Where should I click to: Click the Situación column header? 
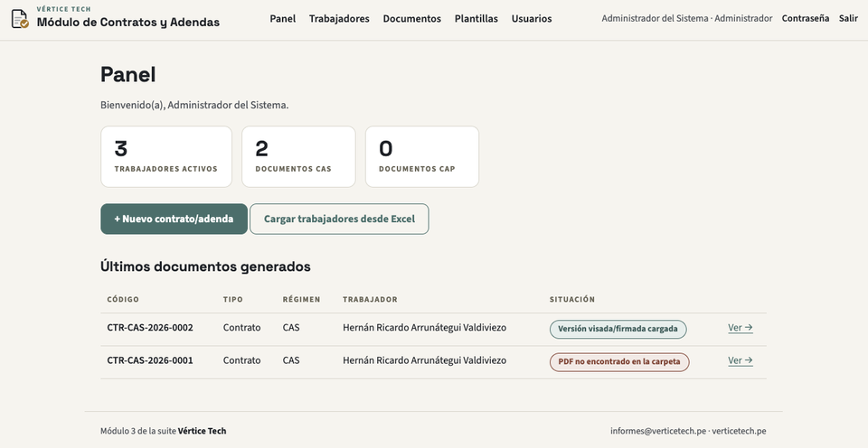pos(571,299)
